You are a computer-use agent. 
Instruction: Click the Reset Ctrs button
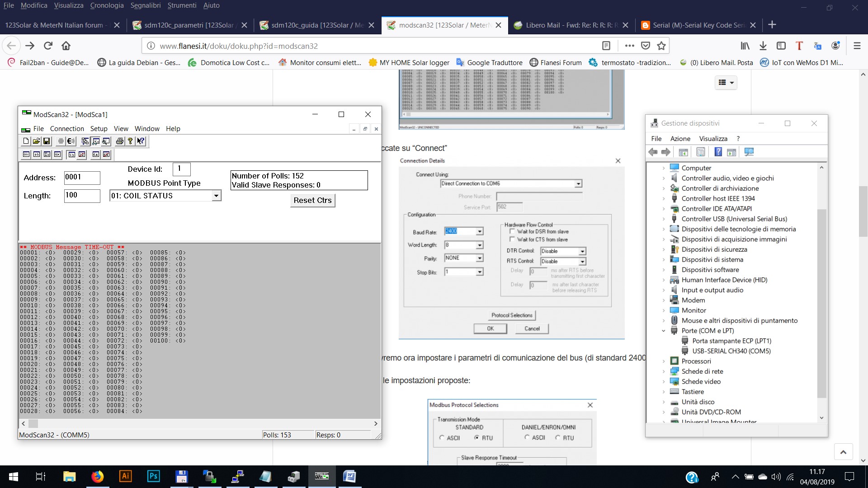click(x=312, y=201)
